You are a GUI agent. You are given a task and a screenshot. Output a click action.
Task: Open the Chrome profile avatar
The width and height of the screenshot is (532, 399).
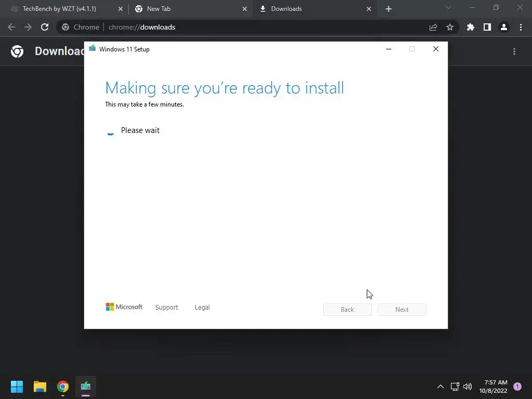tap(504, 27)
